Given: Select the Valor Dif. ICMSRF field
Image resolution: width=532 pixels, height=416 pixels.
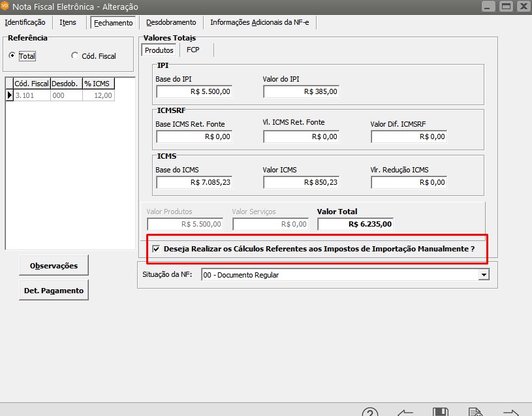Looking at the screenshot, I should [409, 136].
